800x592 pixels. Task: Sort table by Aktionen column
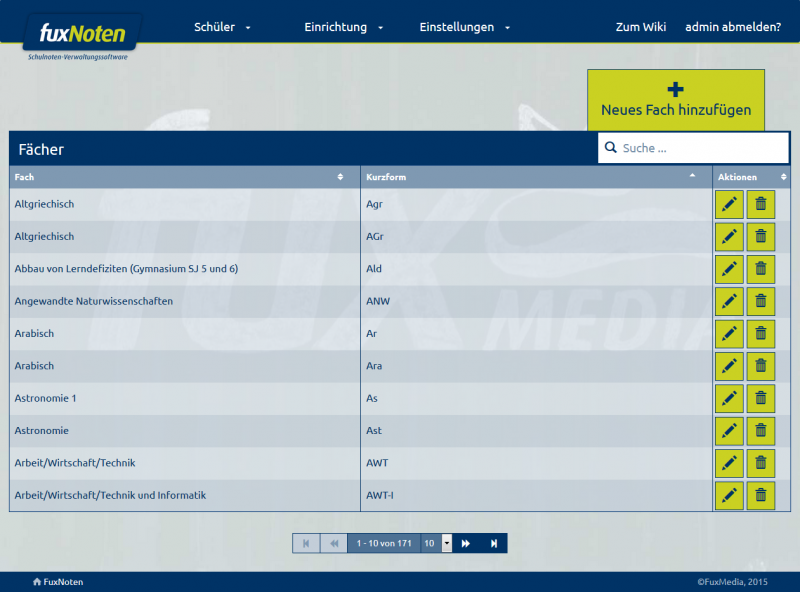coord(752,177)
